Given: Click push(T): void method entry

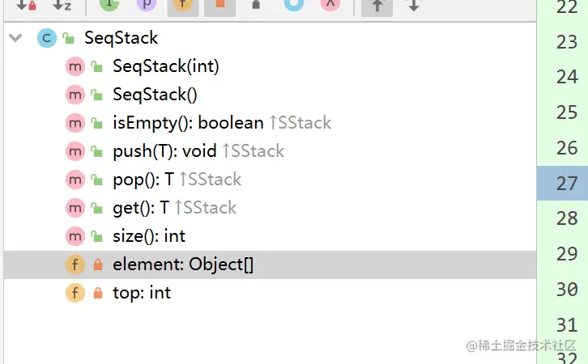Looking at the screenshot, I should tap(164, 151).
